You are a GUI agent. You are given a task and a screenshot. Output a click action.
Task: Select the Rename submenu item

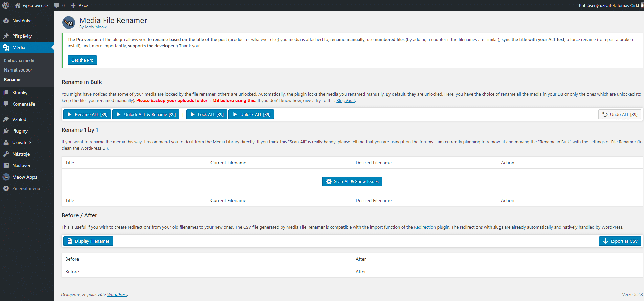[x=12, y=79]
